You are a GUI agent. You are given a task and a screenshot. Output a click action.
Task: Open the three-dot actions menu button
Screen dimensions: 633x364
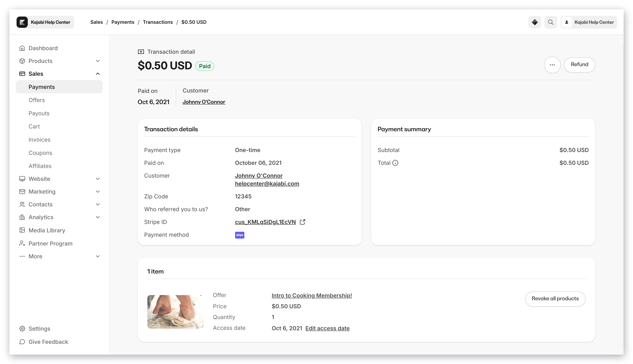click(x=552, y=65)
